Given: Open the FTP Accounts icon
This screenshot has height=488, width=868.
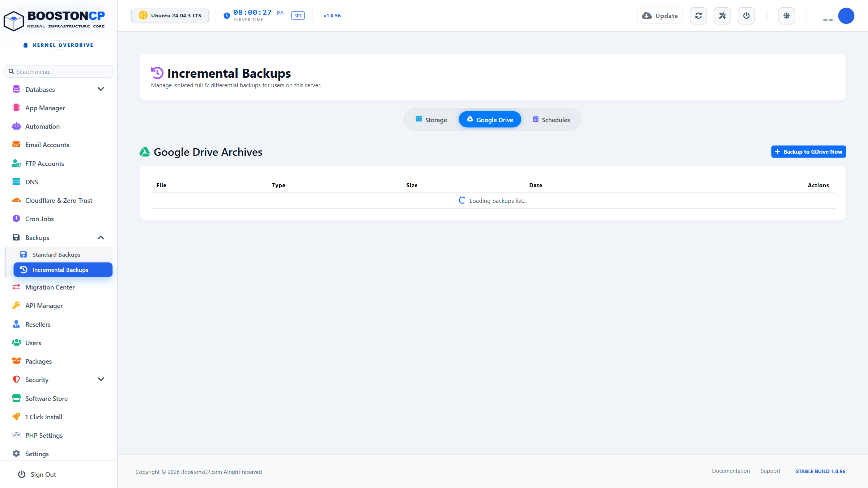Looking at the screenshot, I should 16,163.
